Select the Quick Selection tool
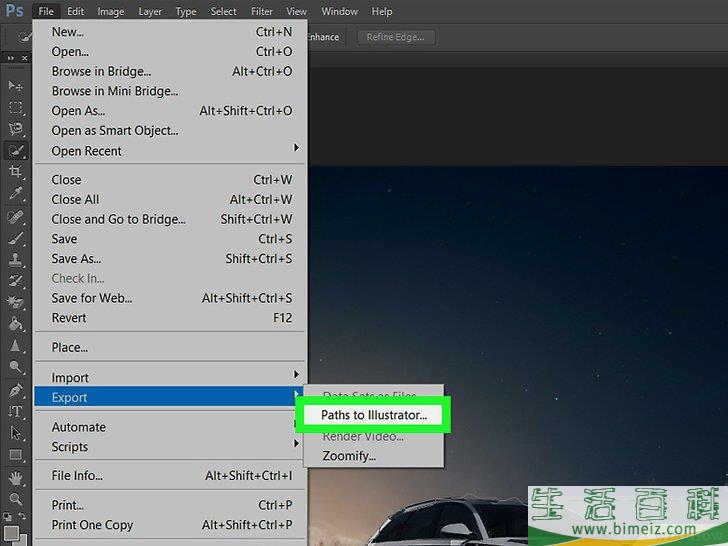The width and height of the screenshot is (728, 546). [x=16, y=150]
